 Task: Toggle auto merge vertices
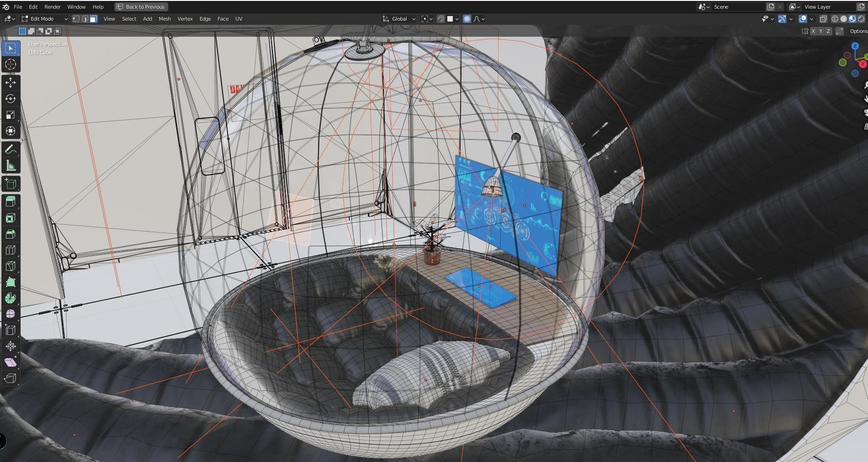840,31
